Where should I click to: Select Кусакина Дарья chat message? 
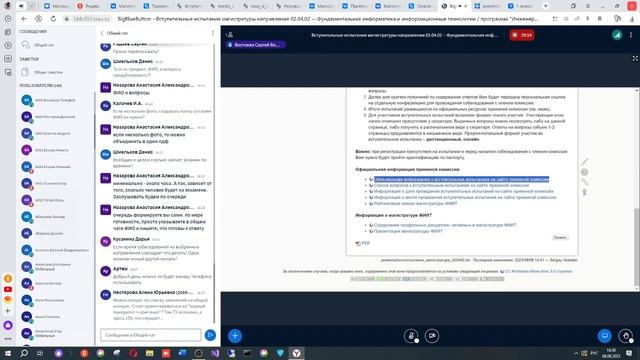click(156, 249)
